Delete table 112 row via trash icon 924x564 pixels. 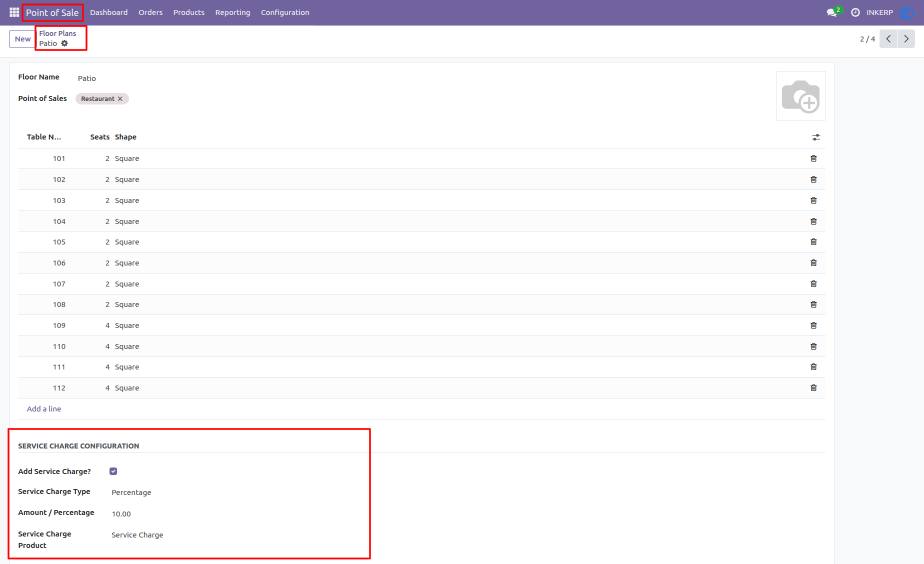[813, 388]
